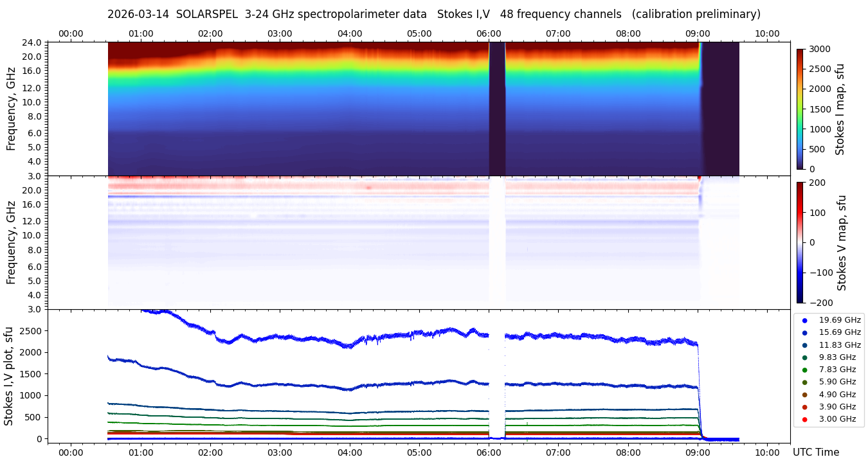The width and height of the screenshot is (868, 466).
Task: Click the 06:00 tick label on top axis
Action: 489,33
